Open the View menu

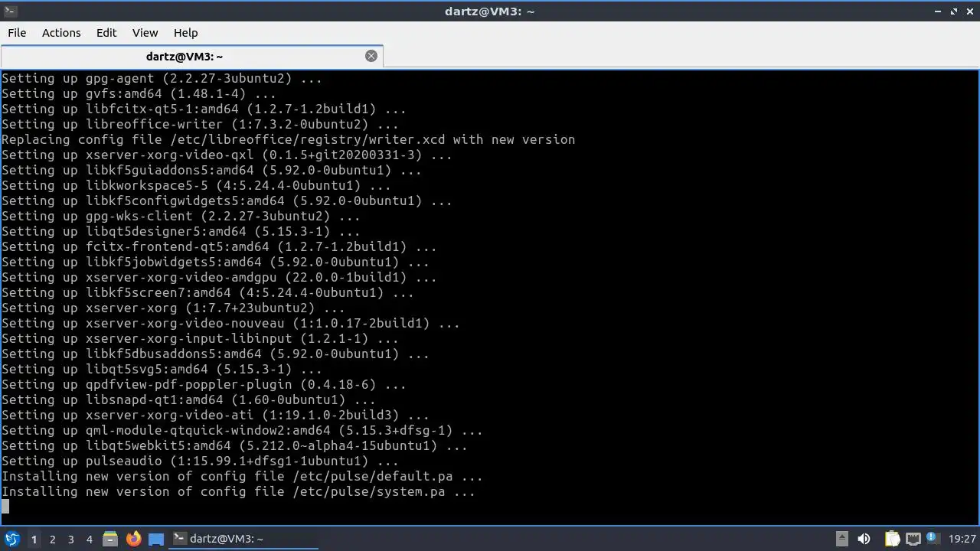145,32
